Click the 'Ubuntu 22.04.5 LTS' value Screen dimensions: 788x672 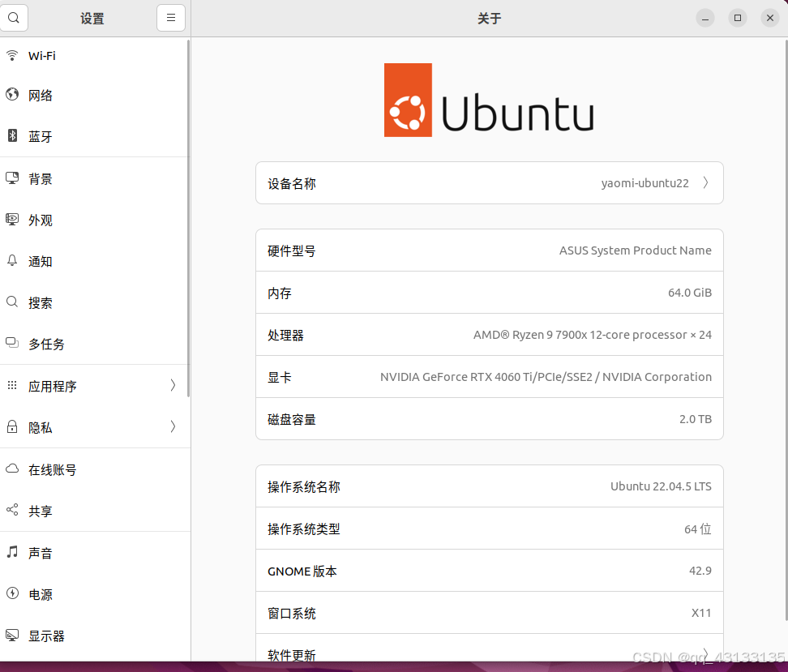pos(661,486)
